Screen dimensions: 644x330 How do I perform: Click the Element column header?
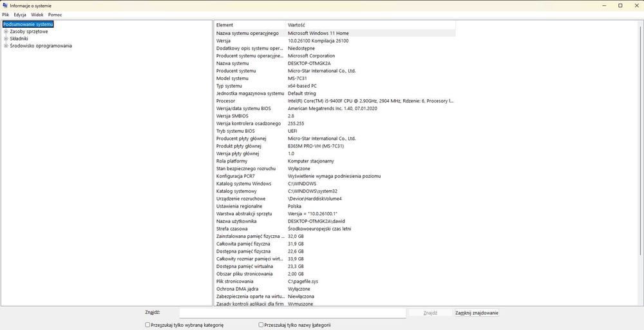250,25
